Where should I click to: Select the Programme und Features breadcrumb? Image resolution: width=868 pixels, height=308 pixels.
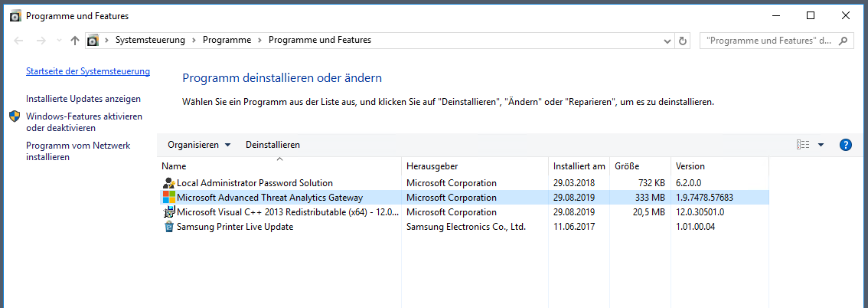click(320, 40)
